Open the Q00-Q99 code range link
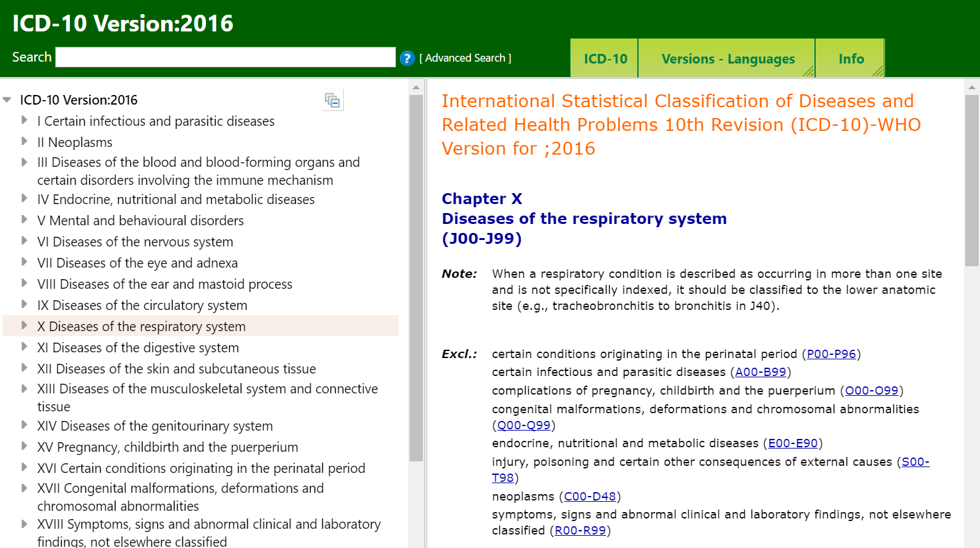 tap(524, 425)
